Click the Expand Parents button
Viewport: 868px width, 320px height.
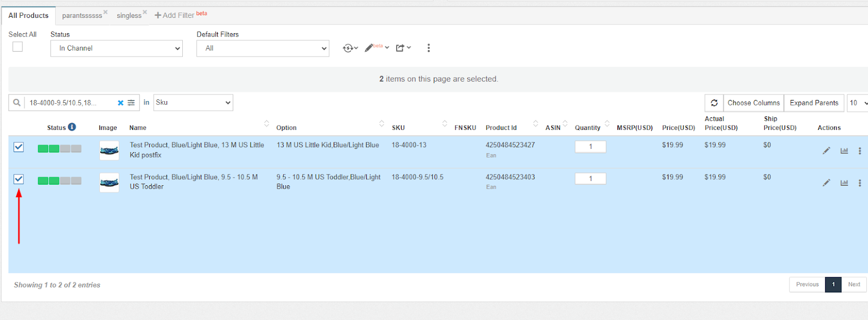click(814, 103)
